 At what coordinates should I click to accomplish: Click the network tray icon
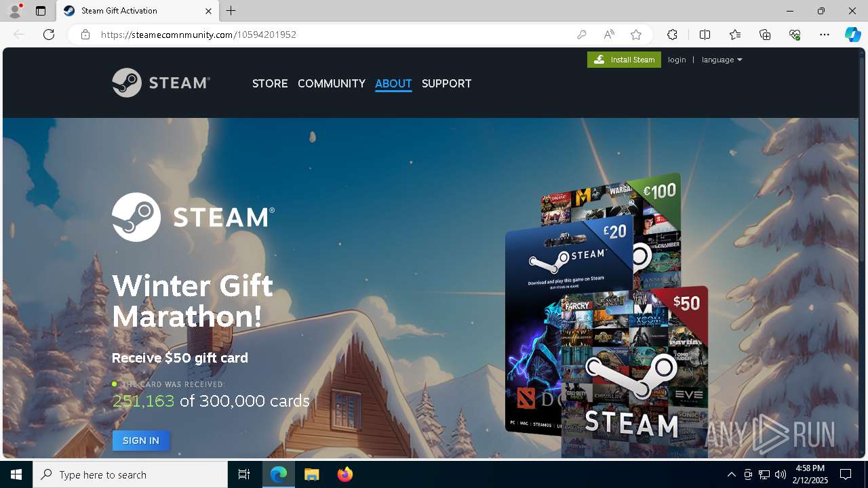(764, 474)
